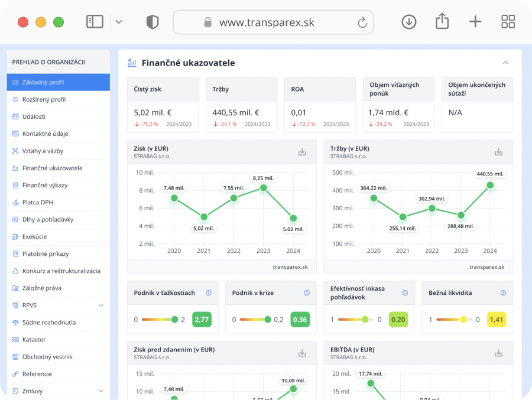Open the browser downloads icon
Screen dimensions: 532x400
pyautogui.click(x=408, y=22)
